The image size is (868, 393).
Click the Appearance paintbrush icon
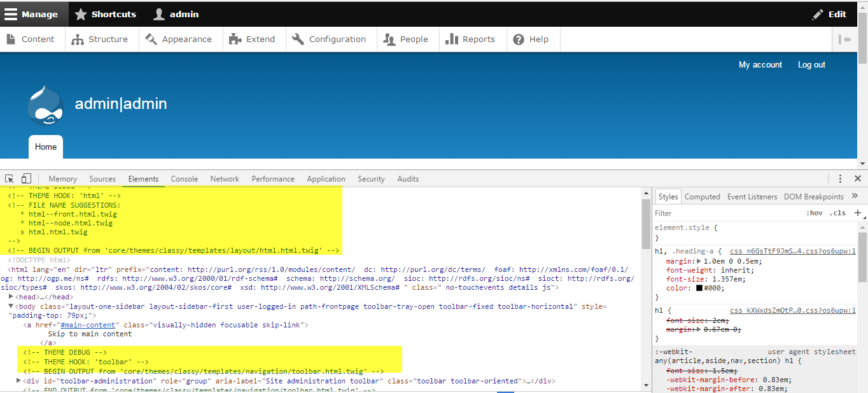click(152, 39)
